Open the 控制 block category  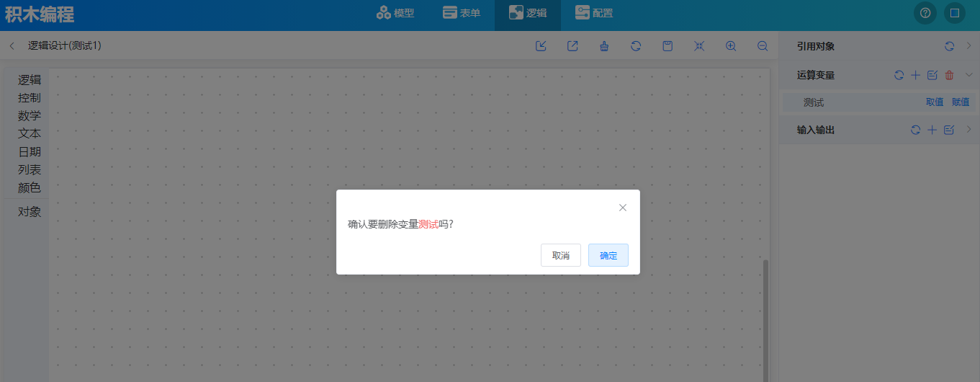(x=29, y=98)
